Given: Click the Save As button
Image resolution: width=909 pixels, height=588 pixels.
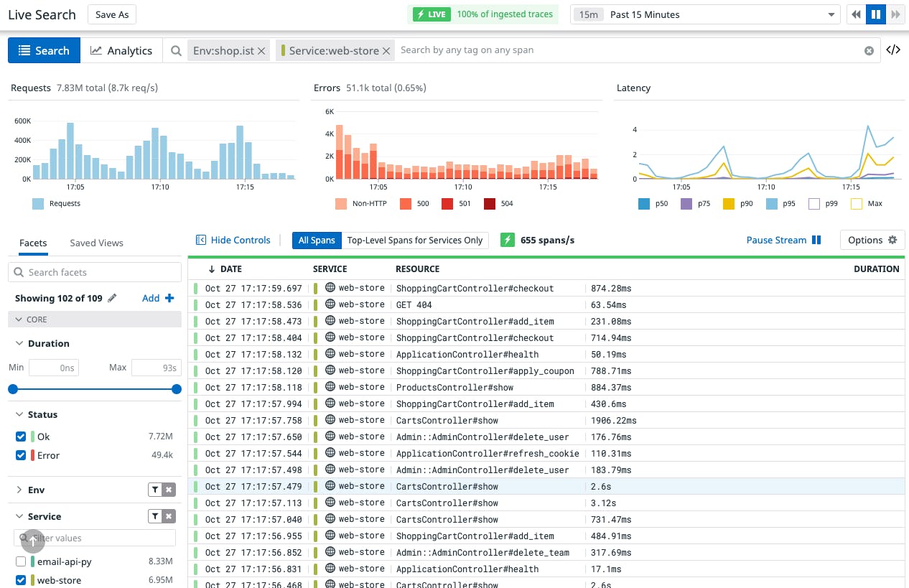Looking at the screenshot, I should click(x=111, y=14).
